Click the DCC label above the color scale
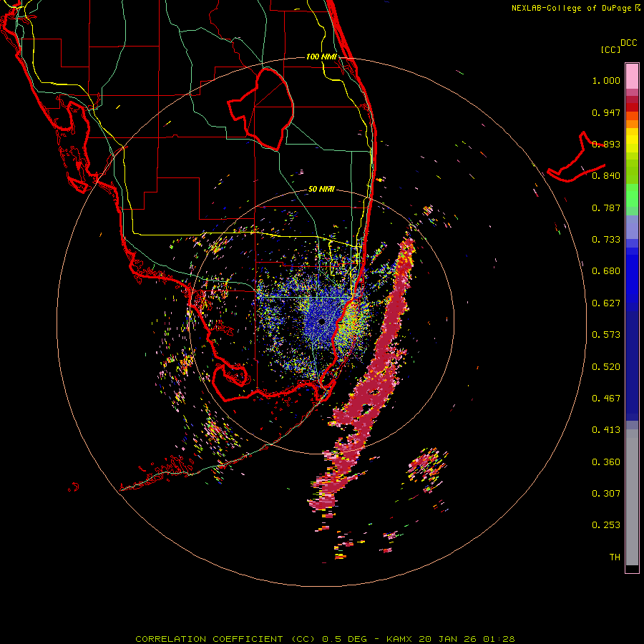This screenshot has height=644, width=644. coord(628,43)
